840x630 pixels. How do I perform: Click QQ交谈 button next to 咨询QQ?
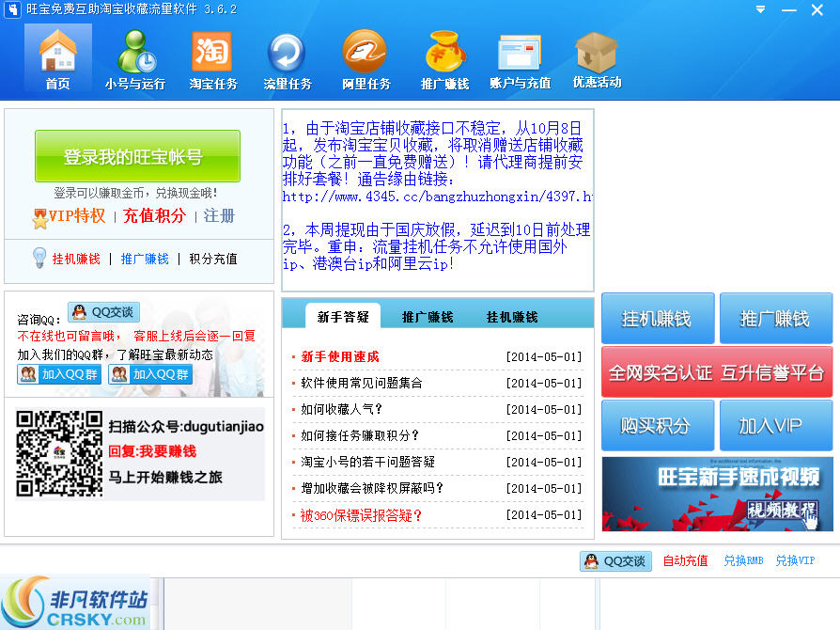click(104, 312)
